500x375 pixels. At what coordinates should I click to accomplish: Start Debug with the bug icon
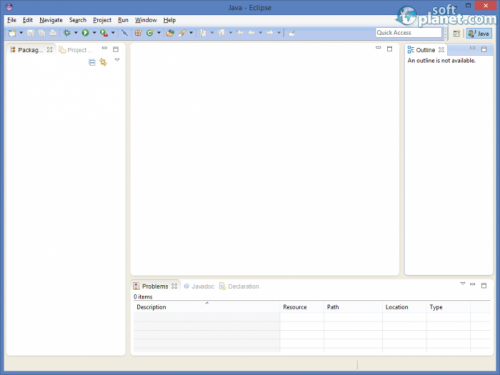[67, 33]
